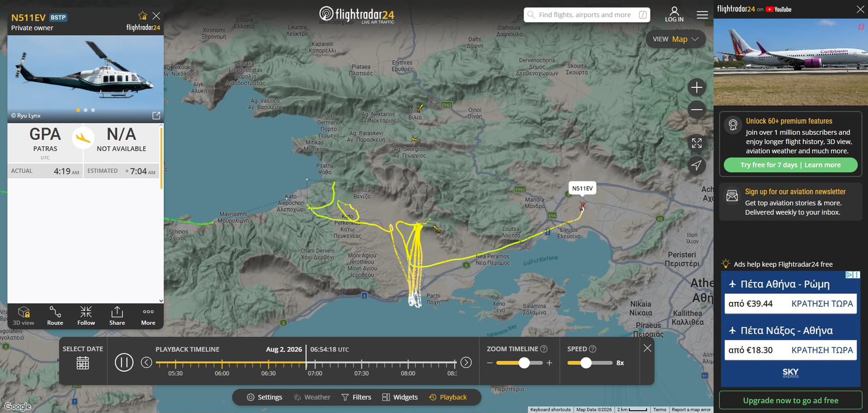
Task: Open the ad choices icon
Action: point(850,275)
